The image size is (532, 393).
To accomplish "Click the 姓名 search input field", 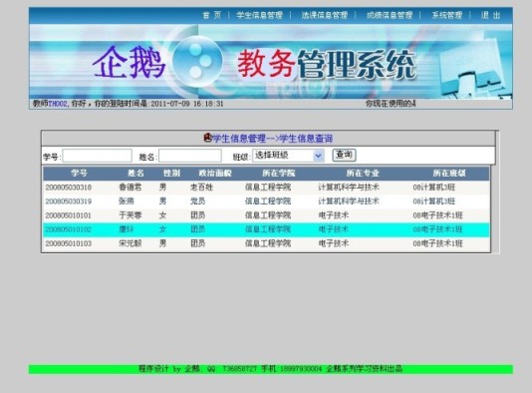I will pos(190,156).
